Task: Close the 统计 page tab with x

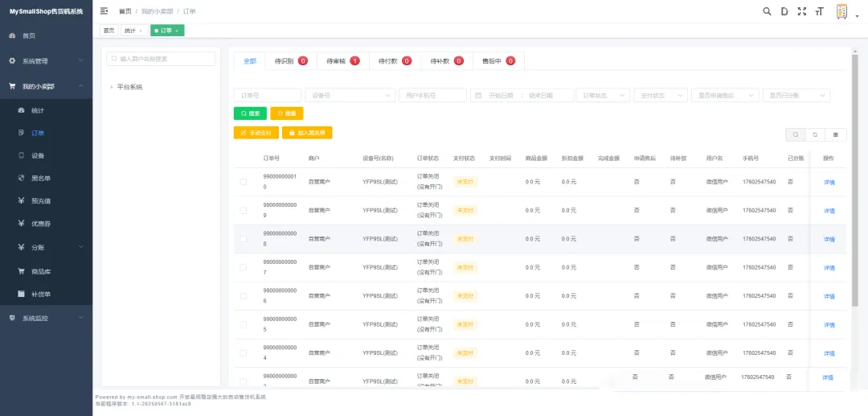Action: click(140, 31)
